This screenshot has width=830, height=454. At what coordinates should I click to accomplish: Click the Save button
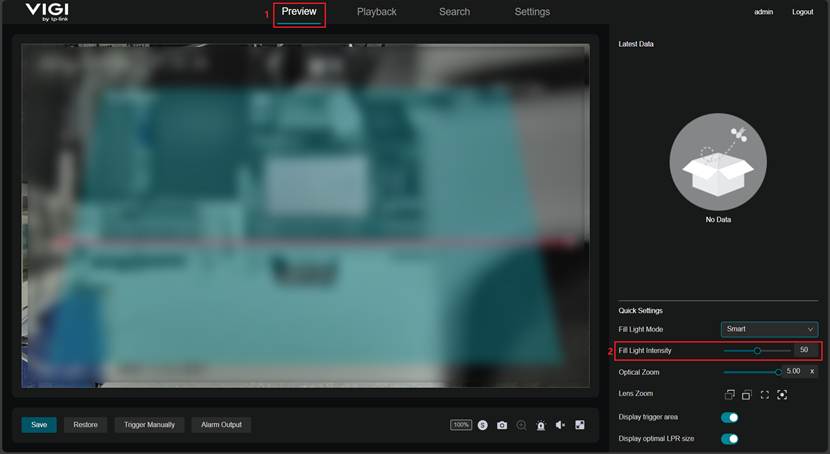point(39,425)
